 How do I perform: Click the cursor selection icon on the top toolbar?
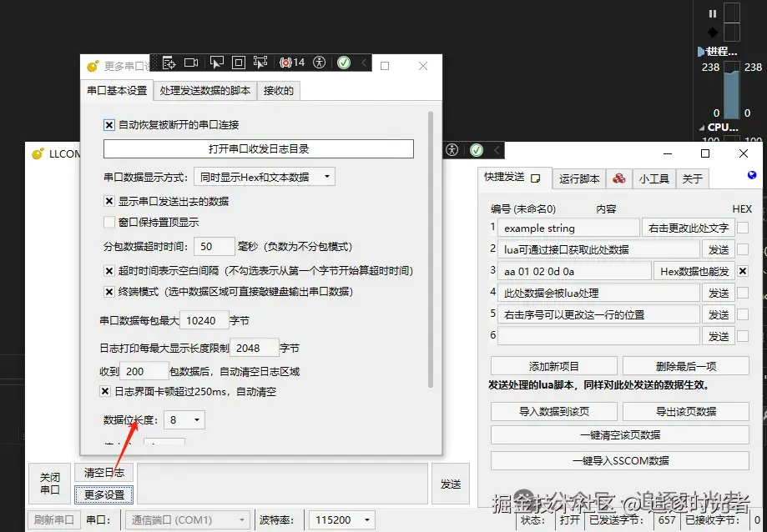point(218,63)
